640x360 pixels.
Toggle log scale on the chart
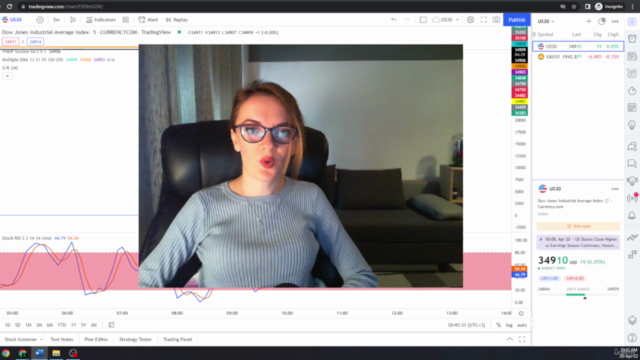(509, 325)
